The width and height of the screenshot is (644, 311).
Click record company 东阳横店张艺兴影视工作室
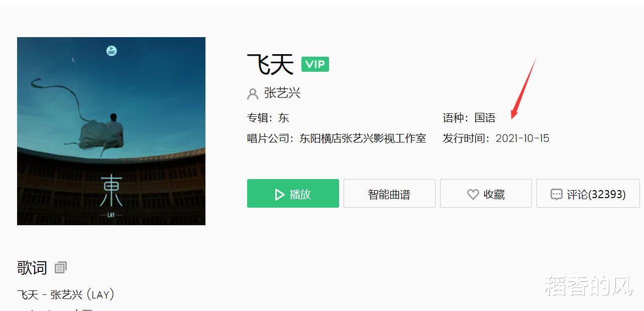click(363, 138)
